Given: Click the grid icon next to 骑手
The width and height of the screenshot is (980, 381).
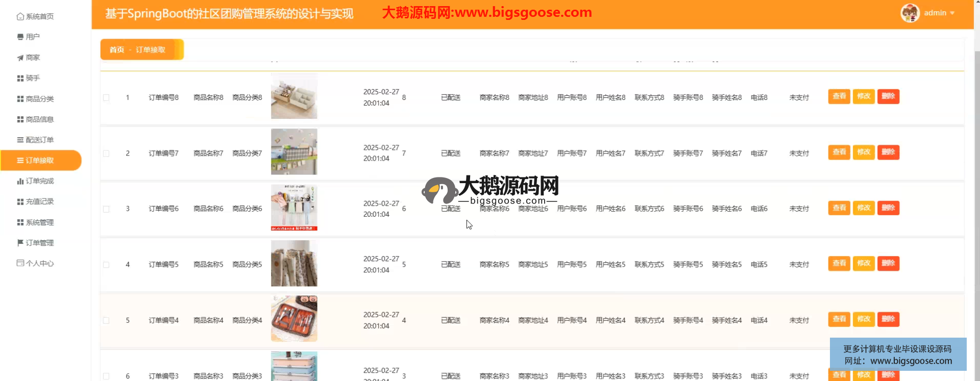Looking at the screenshot, I should click(x=20, y=79).
